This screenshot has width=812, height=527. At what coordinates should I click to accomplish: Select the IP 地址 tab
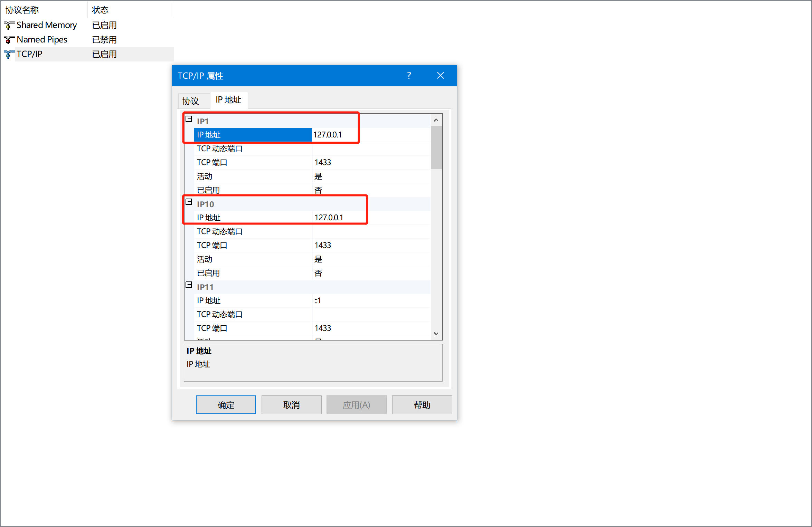[228, 100]
